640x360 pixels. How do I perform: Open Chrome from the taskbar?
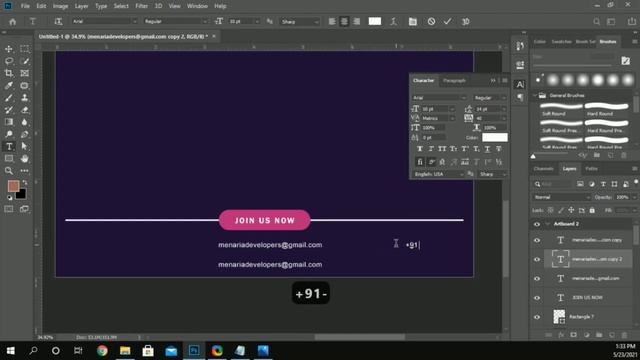102,351
